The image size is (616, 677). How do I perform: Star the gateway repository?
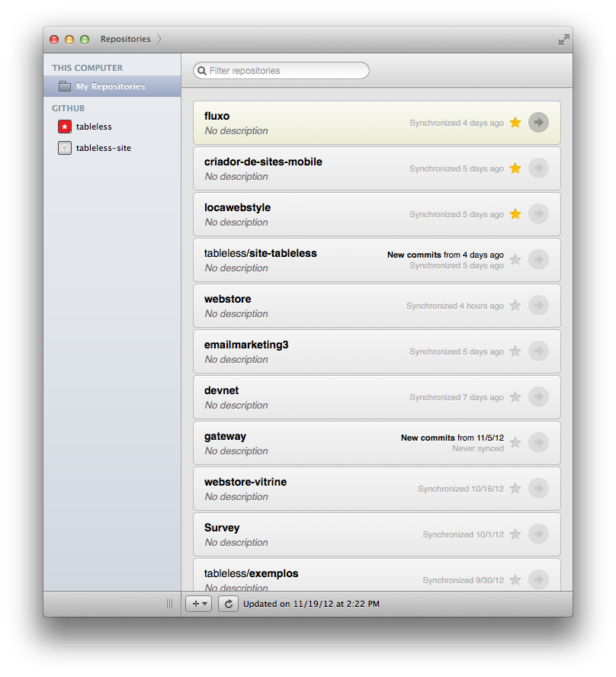[515, 443]
